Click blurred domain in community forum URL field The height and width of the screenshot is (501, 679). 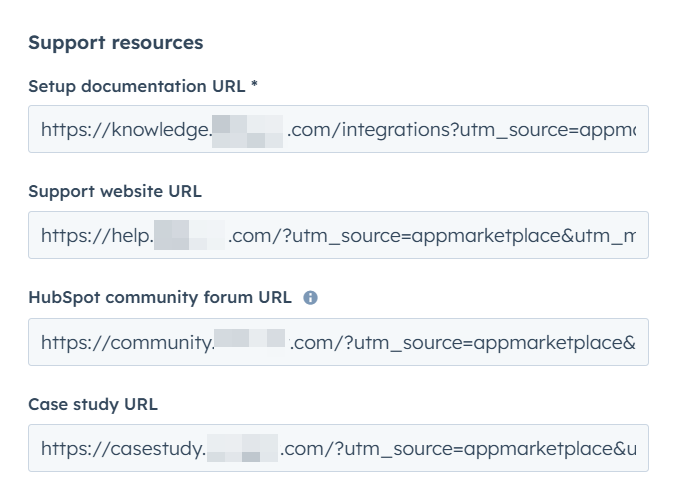point(251,343)
